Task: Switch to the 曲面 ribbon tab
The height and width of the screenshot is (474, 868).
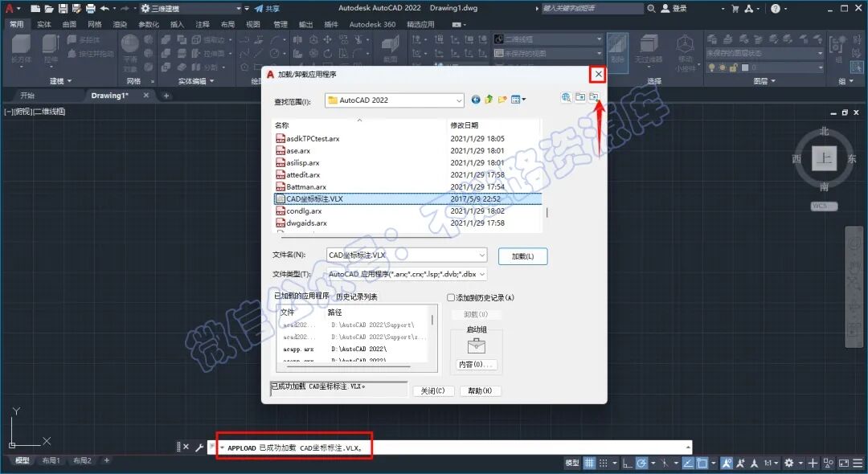Action: tap(69, 24)
